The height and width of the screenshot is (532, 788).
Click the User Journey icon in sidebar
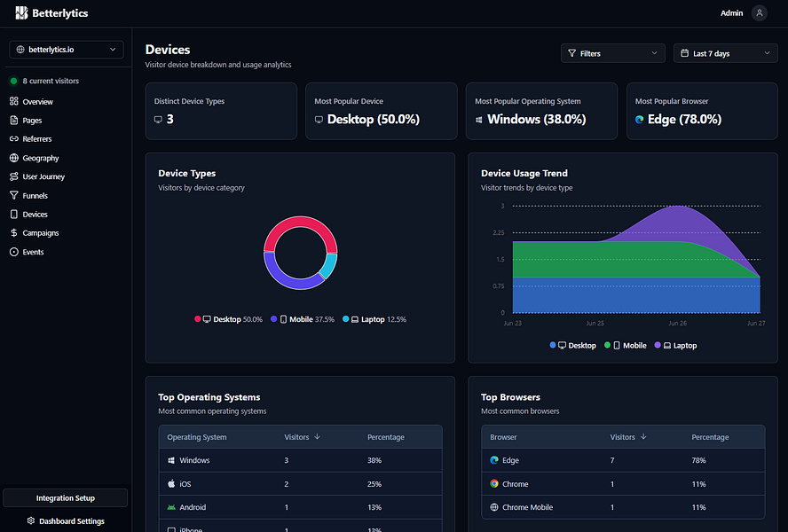(x=14, y=176)
